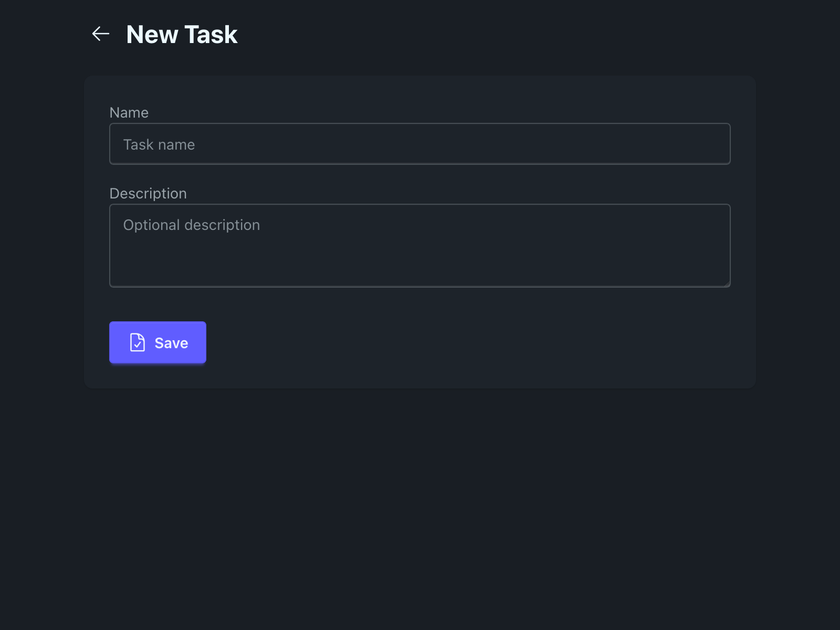Click the description box resize handle

(x=727, y=284)
